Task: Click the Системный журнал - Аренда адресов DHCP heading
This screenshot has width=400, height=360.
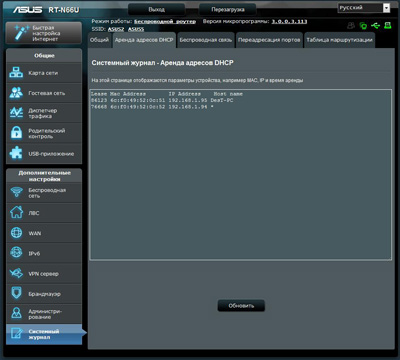Action: [162, 63]
